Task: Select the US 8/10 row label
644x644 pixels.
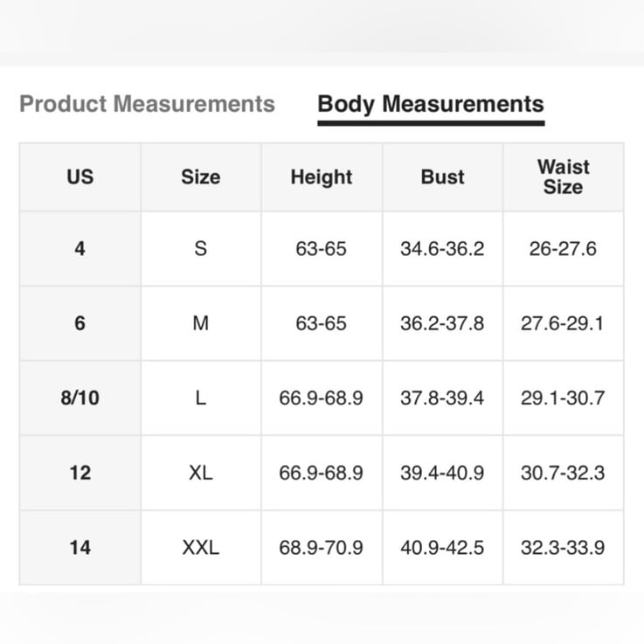Action: click(x=80, y=398)
